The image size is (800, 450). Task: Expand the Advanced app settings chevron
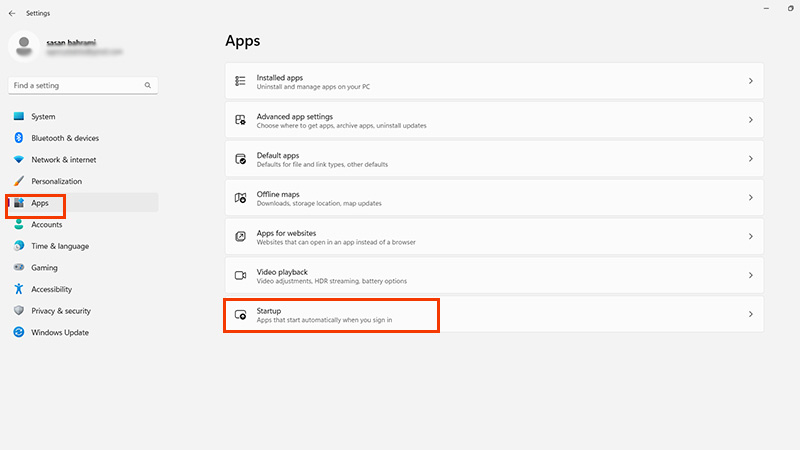click(x=750, y=120)
